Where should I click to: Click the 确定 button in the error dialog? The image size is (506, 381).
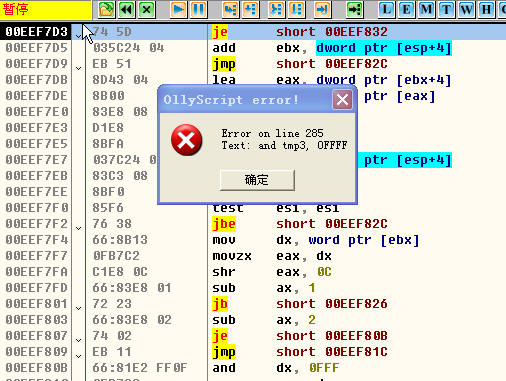[257, 180]
